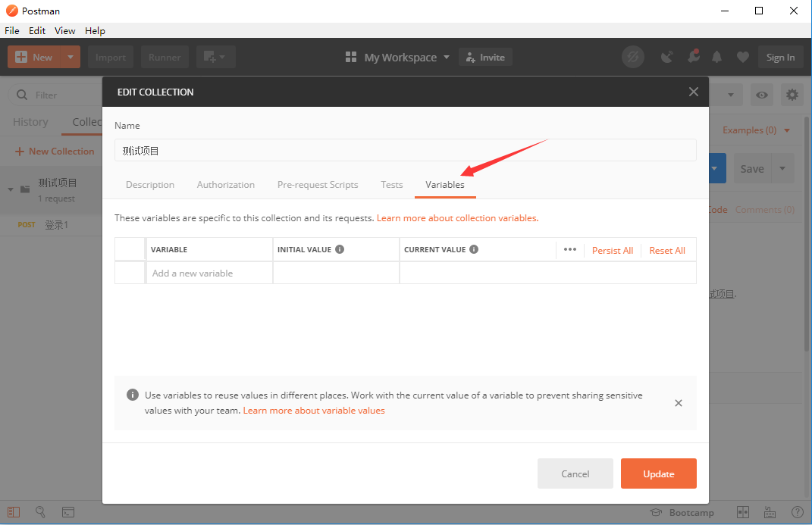The image size is (812, 525).
Task: Click New Collection in sidebar
Action: point(55,152)
